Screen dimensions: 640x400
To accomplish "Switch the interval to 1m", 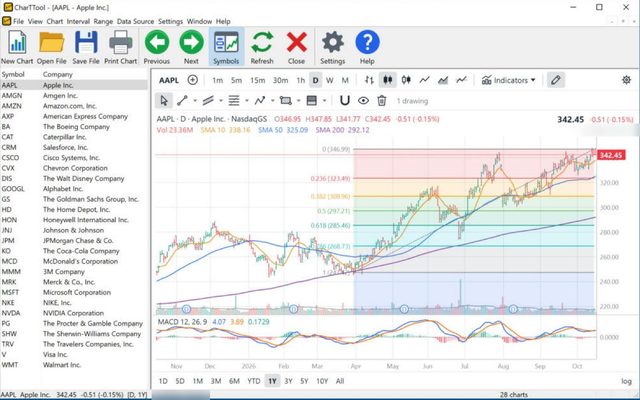I will pos(218,80).
